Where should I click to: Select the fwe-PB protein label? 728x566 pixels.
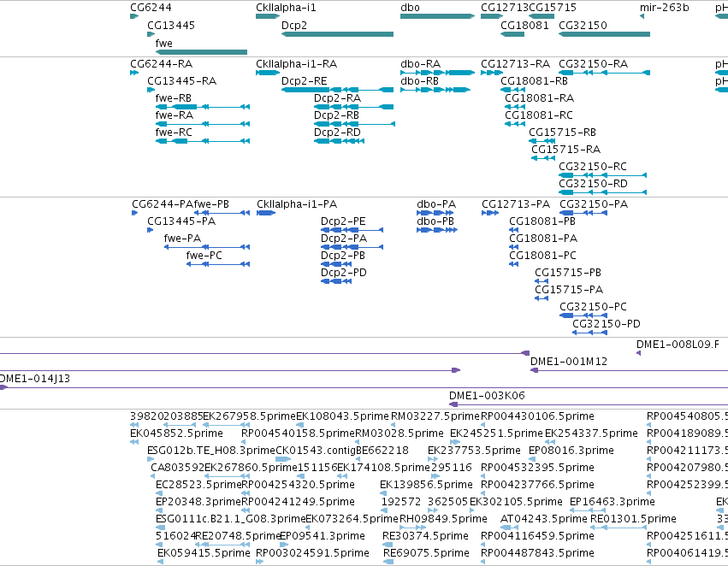[211, 204]
